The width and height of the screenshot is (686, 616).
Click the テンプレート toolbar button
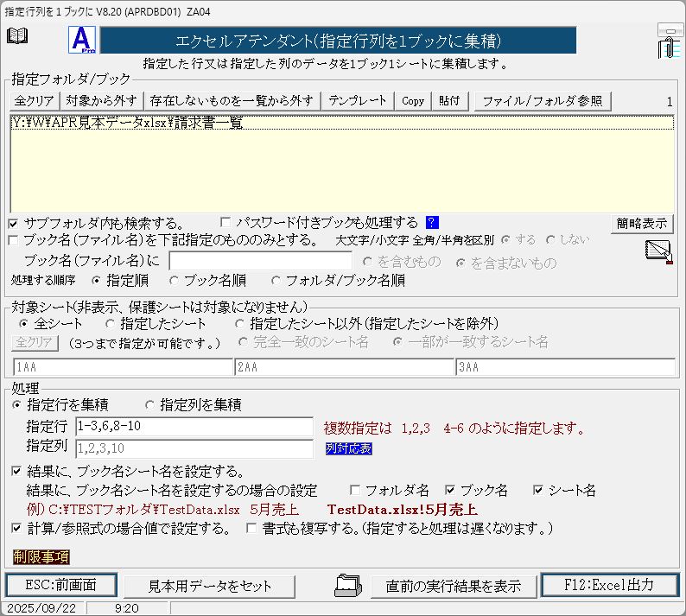tap(358, 101)
